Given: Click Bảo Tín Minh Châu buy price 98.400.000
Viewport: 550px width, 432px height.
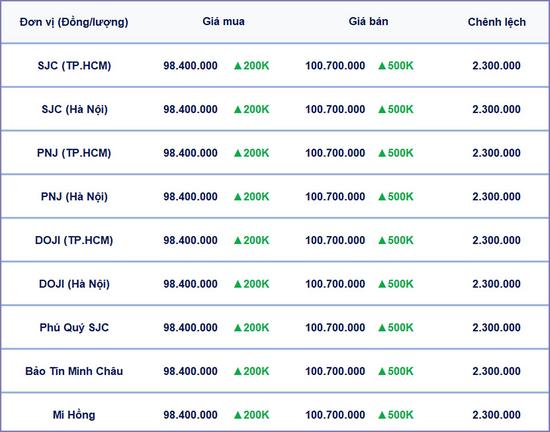Looking at the screenshot, I should [190, 371].
